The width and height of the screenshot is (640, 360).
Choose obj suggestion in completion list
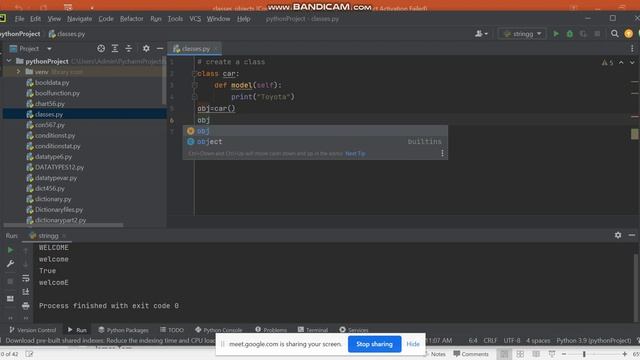(315, 131)
